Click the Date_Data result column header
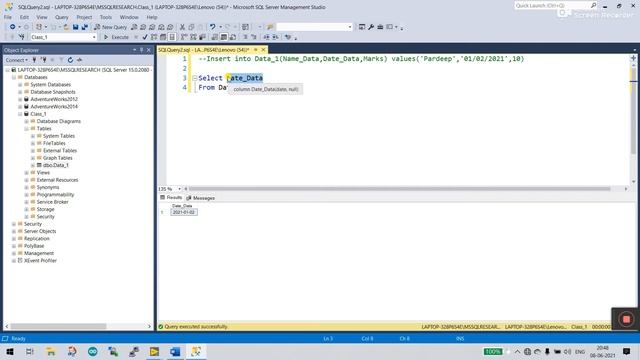 coord(182,206)
